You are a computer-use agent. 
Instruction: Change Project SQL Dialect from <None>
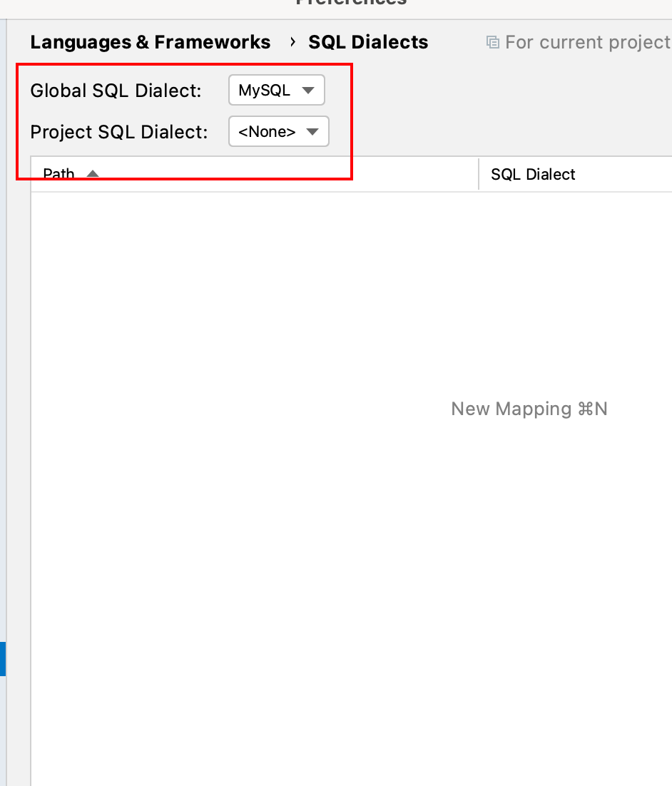click(278, 131)
